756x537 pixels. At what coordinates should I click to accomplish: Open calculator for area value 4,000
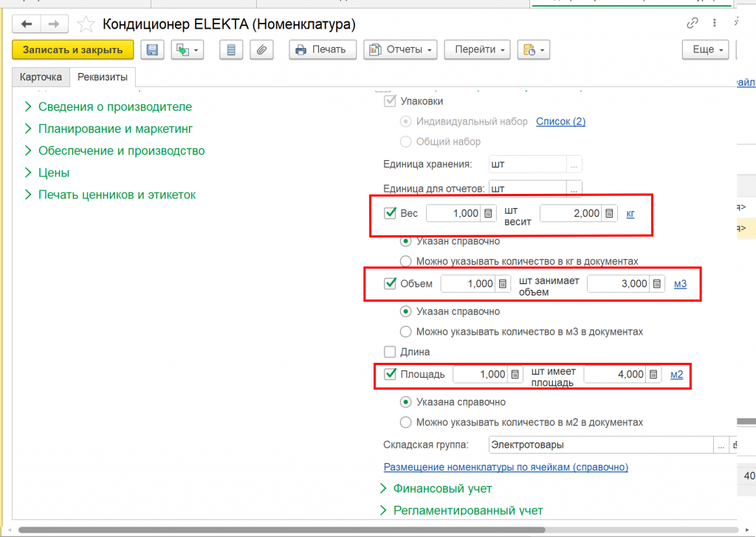point(653,374)
